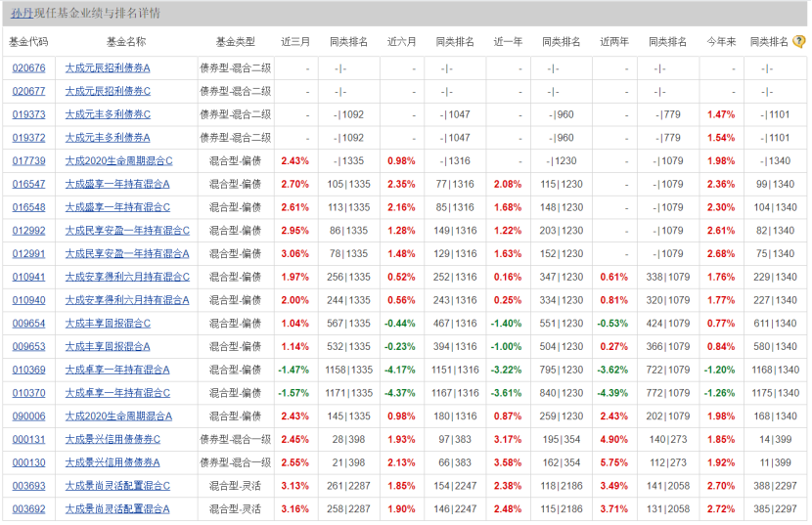812x525 pixels.
Task: Open fund code 090006
Action: tap(29, 416)
